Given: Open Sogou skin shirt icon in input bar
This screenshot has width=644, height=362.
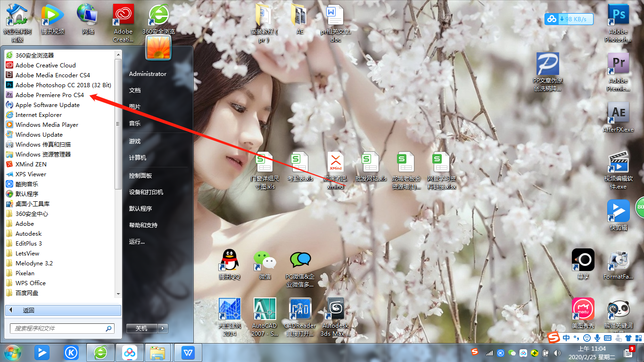Looking at the screenshot, I should (628, 338).
